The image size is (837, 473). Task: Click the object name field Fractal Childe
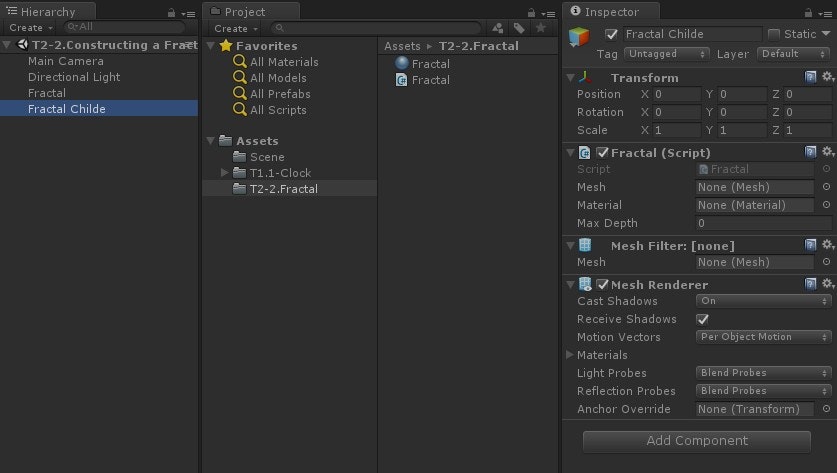point(692,34)
